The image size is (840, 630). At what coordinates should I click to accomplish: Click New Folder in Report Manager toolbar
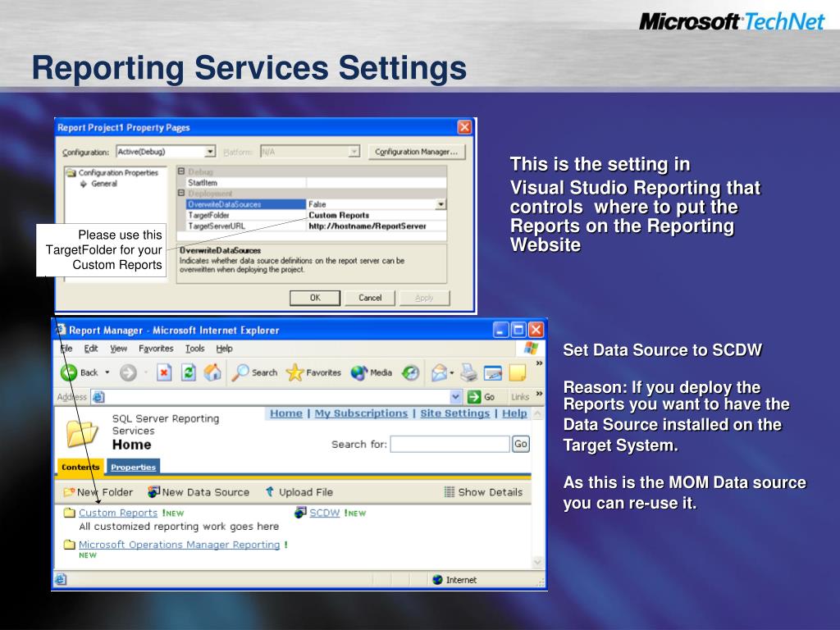[98, 492]
